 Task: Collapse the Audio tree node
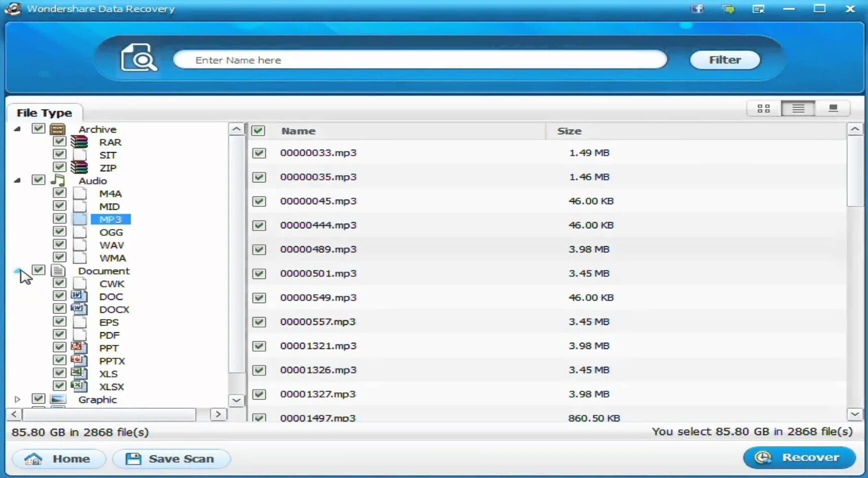coord(18,180)
